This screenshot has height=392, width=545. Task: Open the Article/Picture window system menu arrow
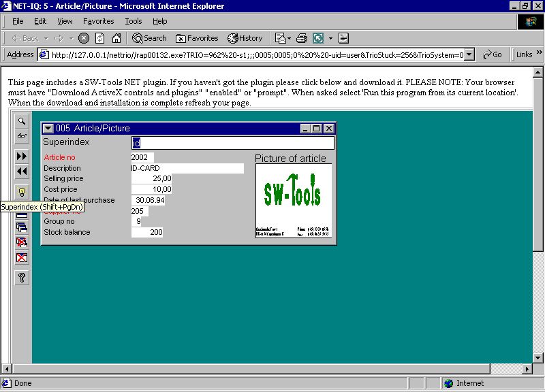[x=48, y=129]
